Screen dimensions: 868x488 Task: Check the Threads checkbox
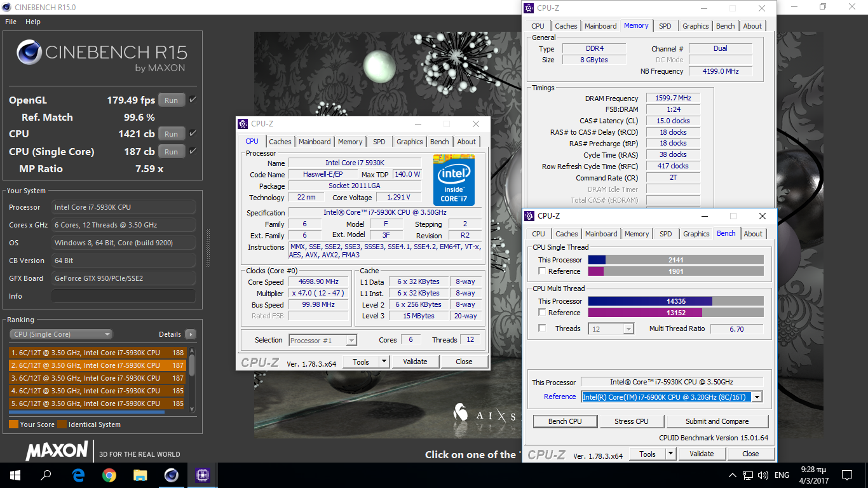[542, 328]
